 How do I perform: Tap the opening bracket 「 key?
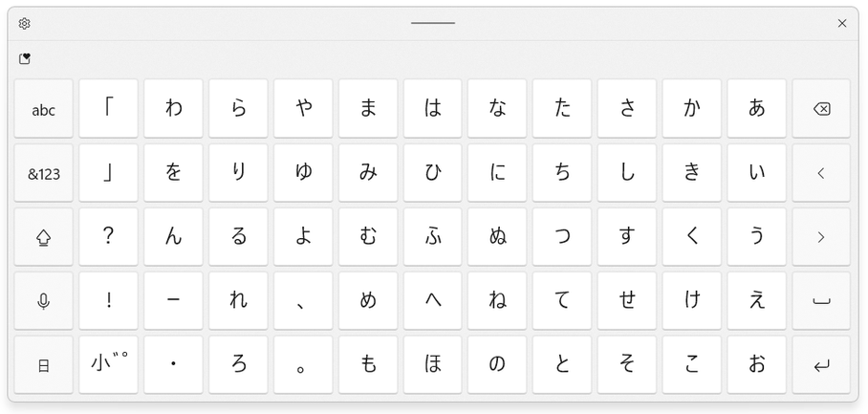point(109,108)
